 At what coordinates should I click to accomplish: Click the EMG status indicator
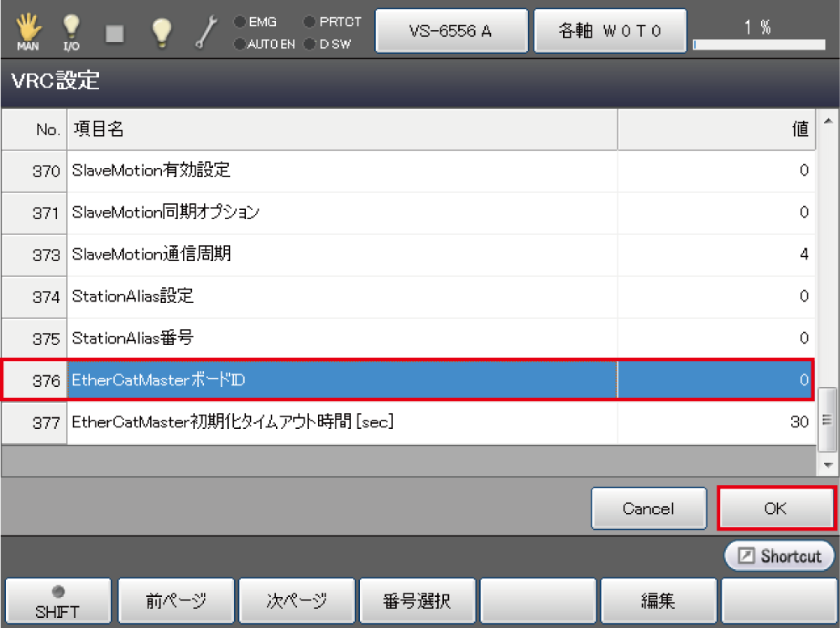pyautogui.click(x=256, y=23)
